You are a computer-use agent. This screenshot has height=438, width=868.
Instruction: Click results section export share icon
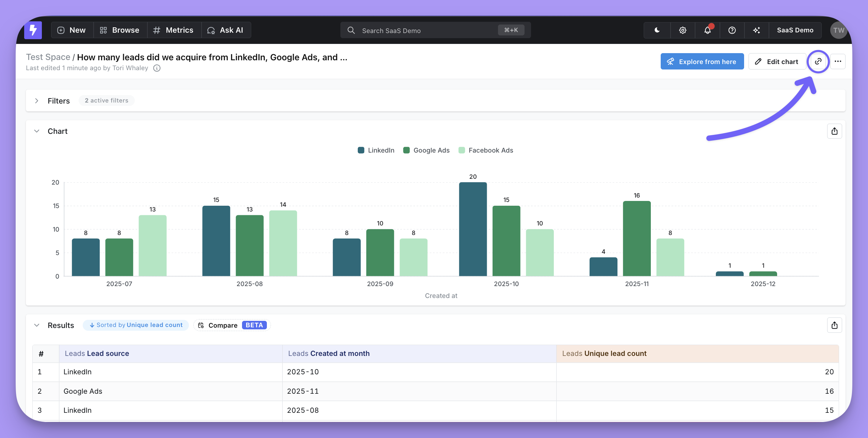pyautogui.click(x=834, y=325)
